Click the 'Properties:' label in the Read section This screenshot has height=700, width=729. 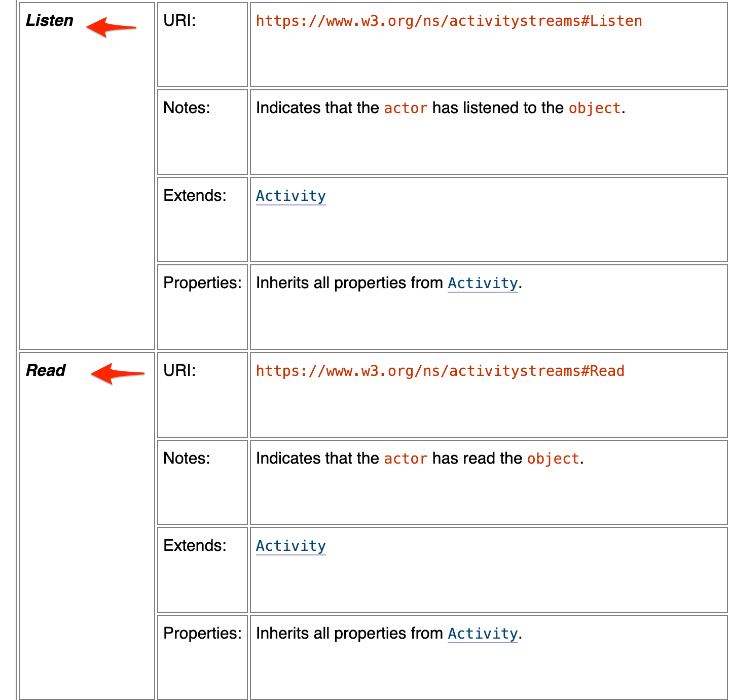[x=202, y=634]
